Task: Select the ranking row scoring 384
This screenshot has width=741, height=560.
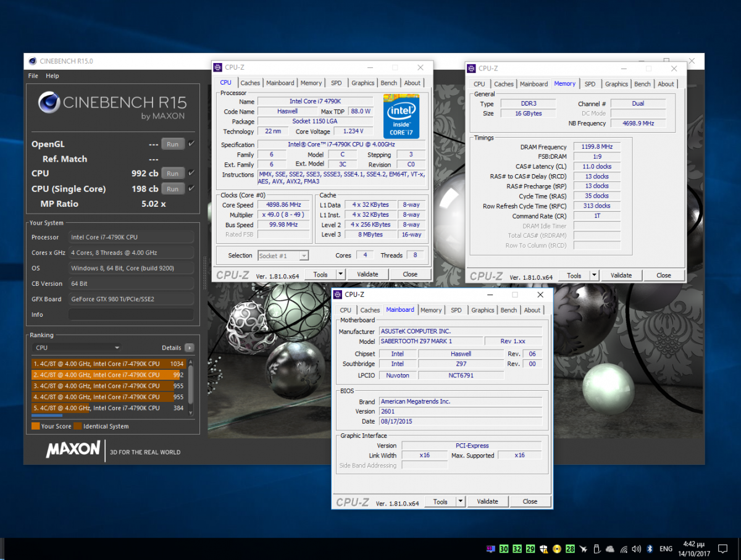Action: 109,408
